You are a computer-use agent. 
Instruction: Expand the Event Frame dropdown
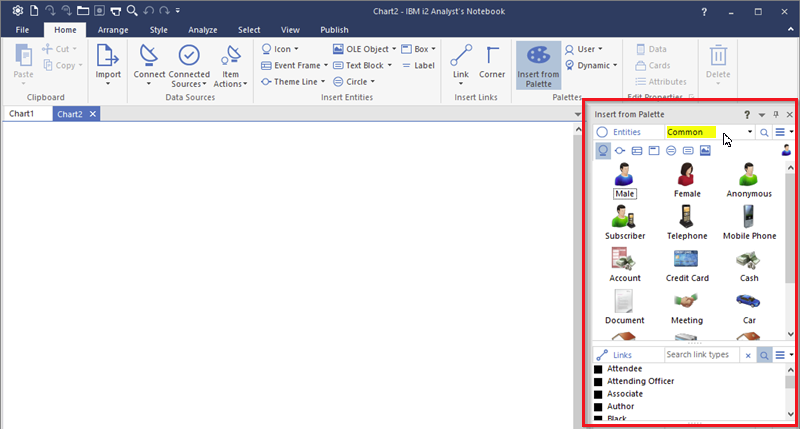(325, 65)
